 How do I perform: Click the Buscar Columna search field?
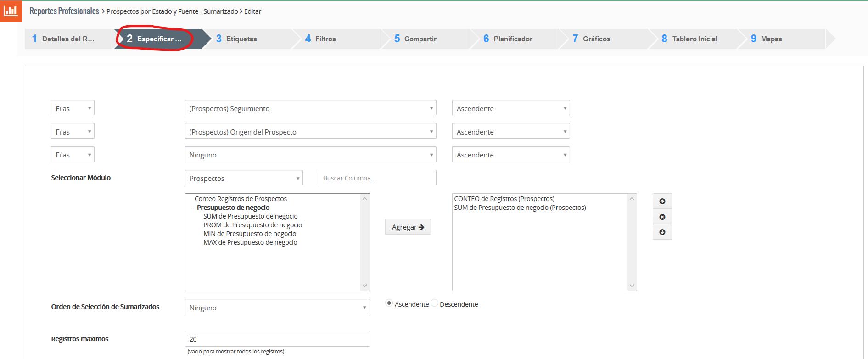pos(377,178)
